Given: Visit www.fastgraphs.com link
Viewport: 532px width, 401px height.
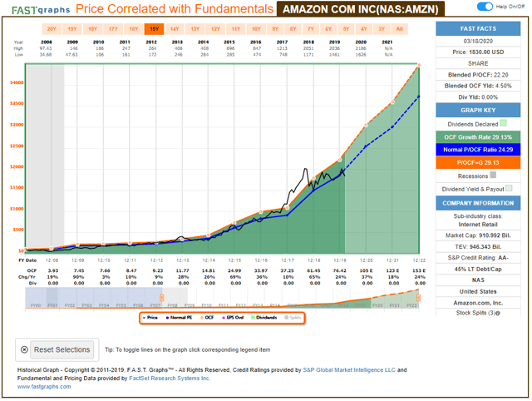Looking at the screenshot, I should pos(44,387).
